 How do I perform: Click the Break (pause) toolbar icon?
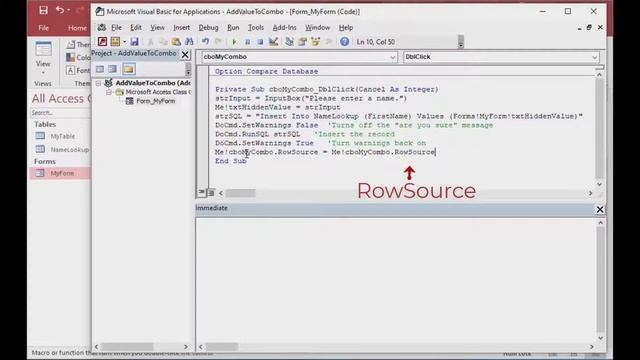[x=247, y=42]
